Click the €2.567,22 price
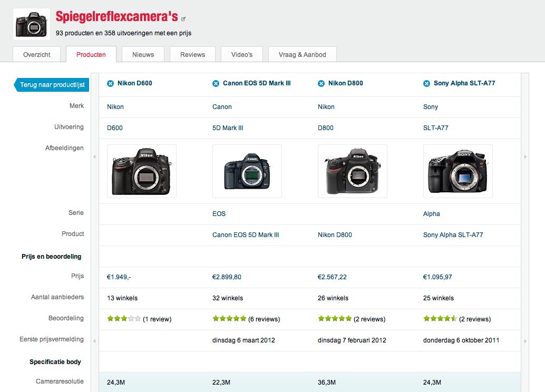The width and height of the screenshot is (545, 392). [x=332, y=277]
